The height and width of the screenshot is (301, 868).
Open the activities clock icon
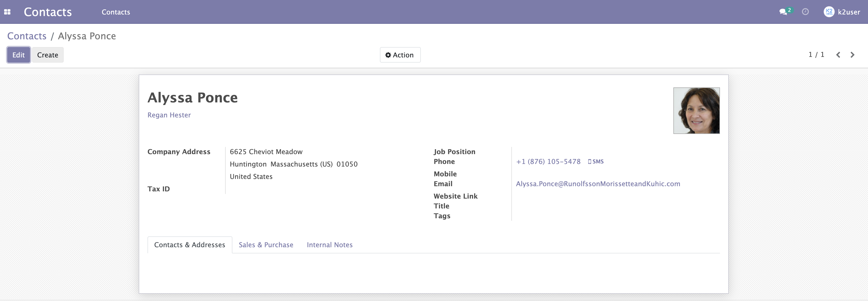(805, 12)
